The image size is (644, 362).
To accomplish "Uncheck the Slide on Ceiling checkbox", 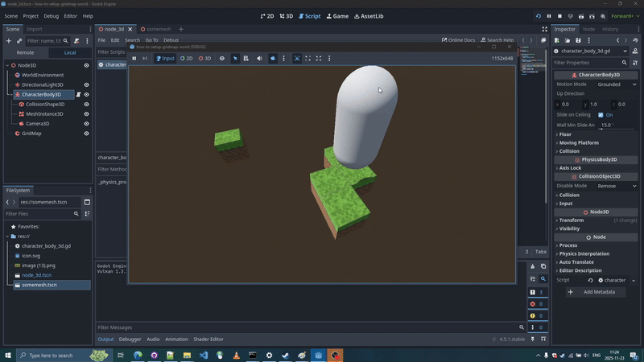I will [x=601, y=115].
